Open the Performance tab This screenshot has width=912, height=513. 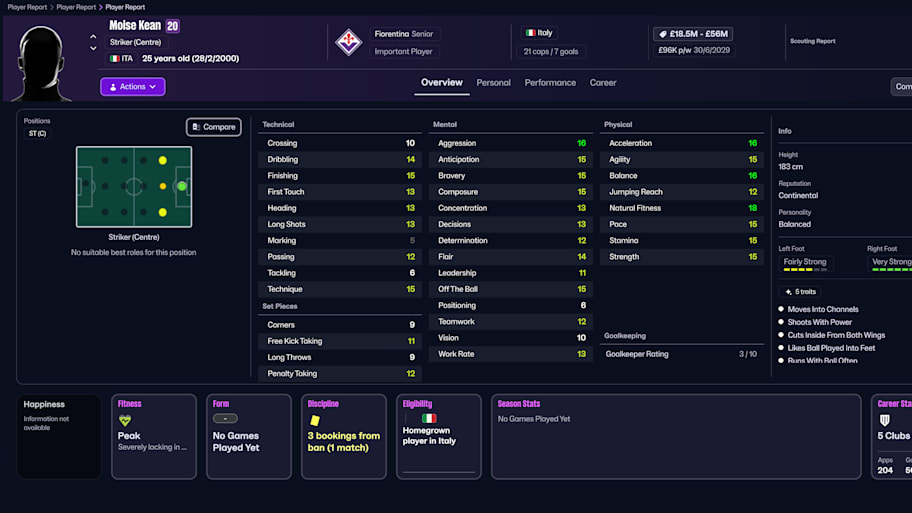550,83
